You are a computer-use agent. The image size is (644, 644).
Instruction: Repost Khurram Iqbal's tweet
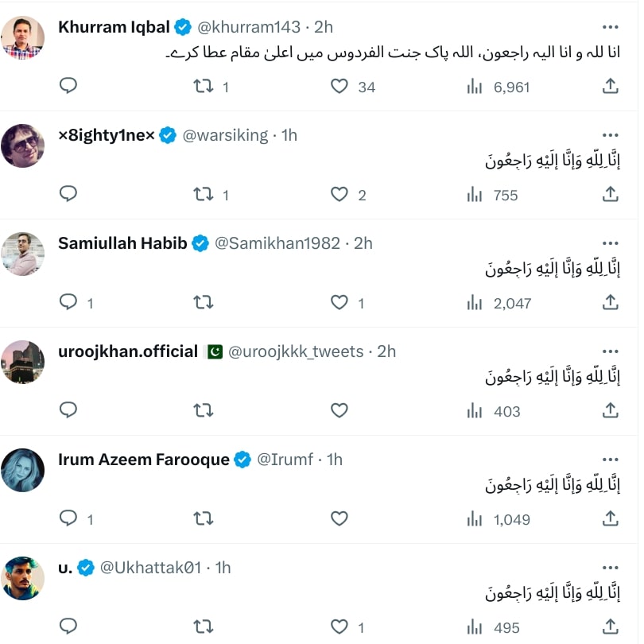tap(204, 86)
